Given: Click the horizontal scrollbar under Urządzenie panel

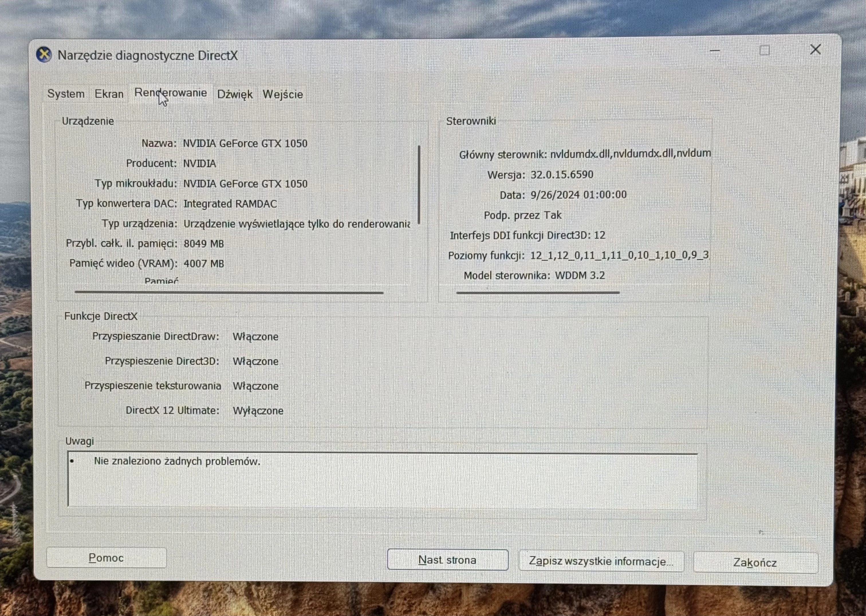Looking at the screenshot, I should tap(229, 292).
